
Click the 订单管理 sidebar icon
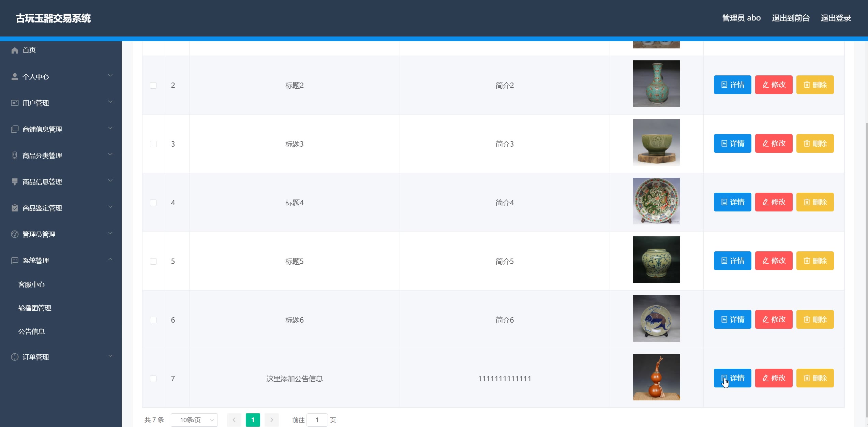pyautogui.click(x=15, y=357)
